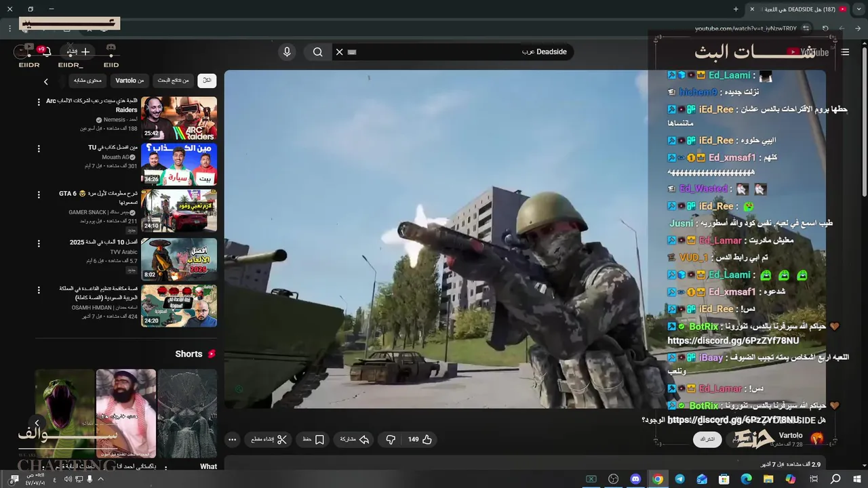
Task: Open OBS Studio from taskbar
Action: coord(614,479)
